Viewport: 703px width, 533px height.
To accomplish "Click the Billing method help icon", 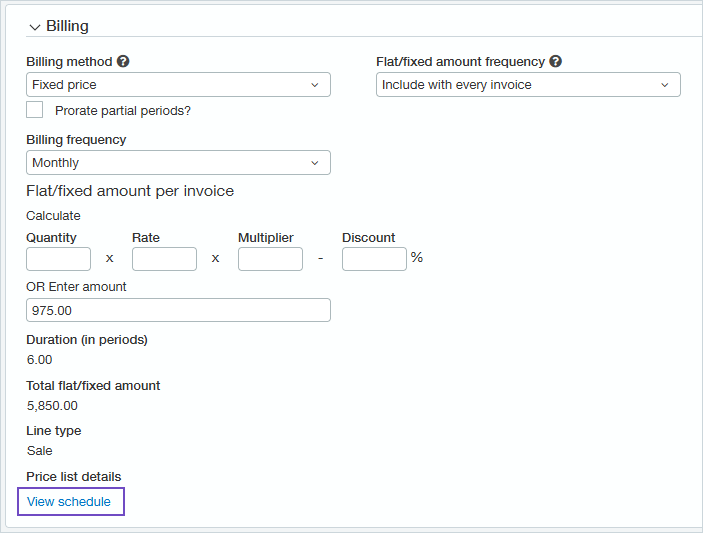I will click(x=123, y=62).
